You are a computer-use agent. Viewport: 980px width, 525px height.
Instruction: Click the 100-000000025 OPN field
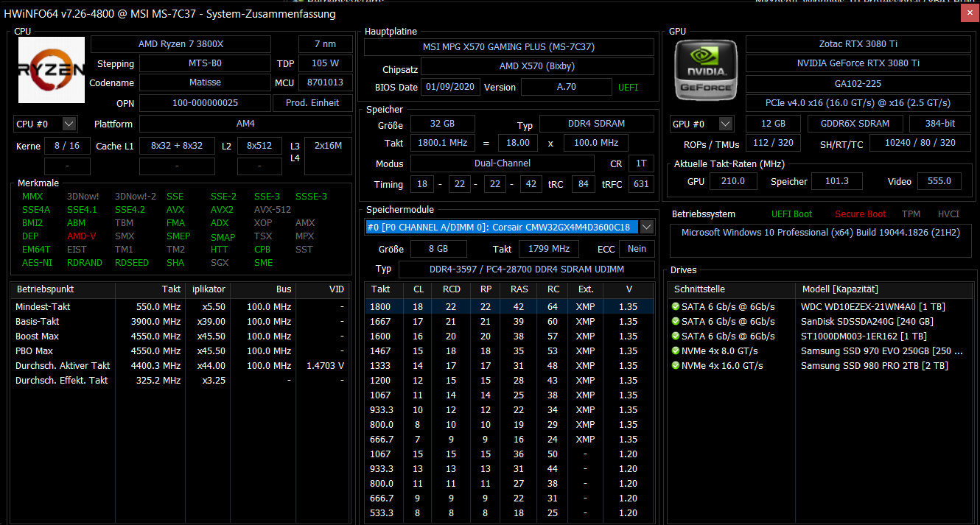[x=205, y=103]
